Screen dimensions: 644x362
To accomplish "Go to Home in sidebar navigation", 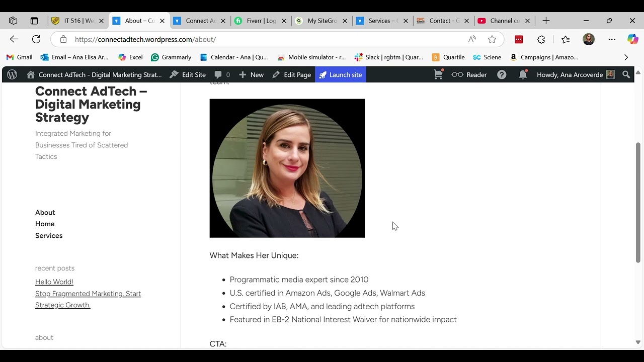I will point(45,224).
